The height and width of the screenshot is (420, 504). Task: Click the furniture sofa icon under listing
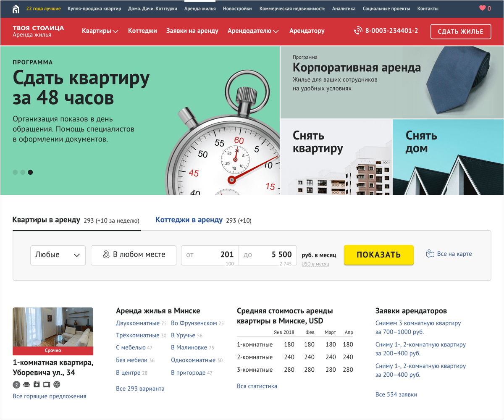[26, 384]
